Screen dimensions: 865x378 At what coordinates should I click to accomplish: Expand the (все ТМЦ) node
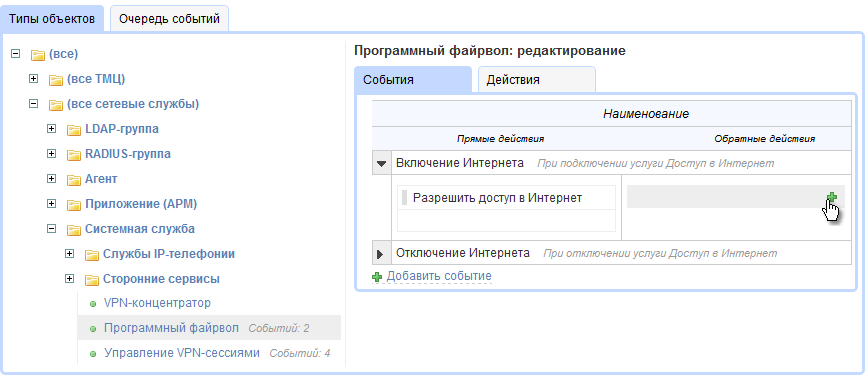(x=34, y=79)
